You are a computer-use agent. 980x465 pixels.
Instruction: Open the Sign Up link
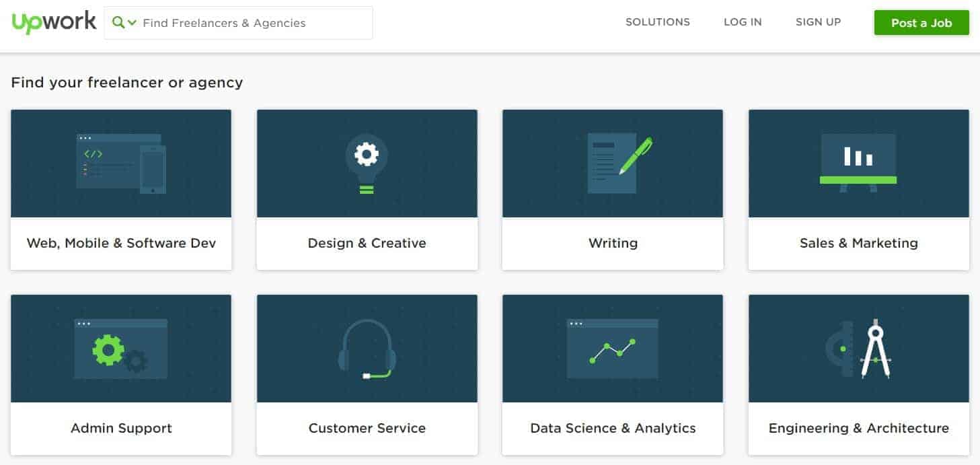click(x=818, y=22)
